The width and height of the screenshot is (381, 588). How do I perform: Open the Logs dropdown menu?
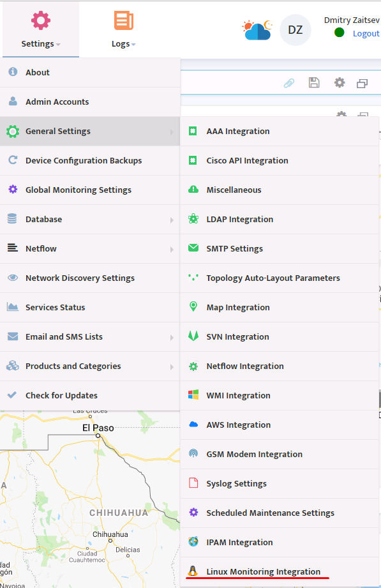pos(123,30)
